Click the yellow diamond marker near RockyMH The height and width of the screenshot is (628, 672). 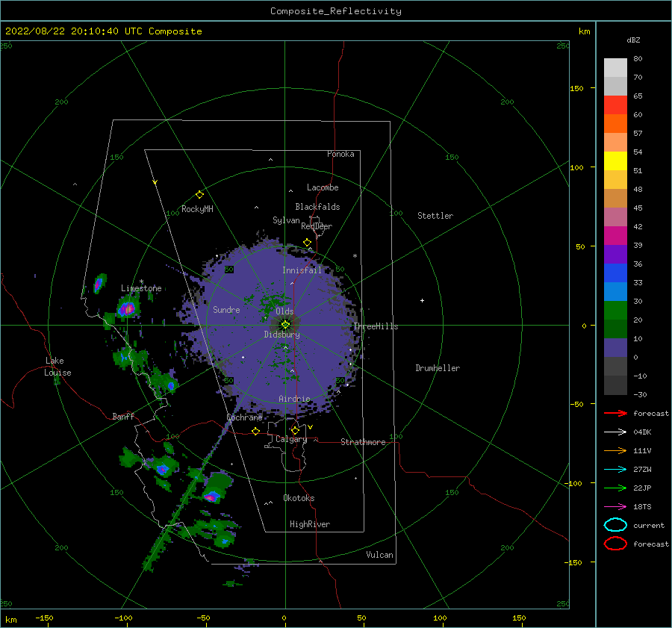pos(199,195)
